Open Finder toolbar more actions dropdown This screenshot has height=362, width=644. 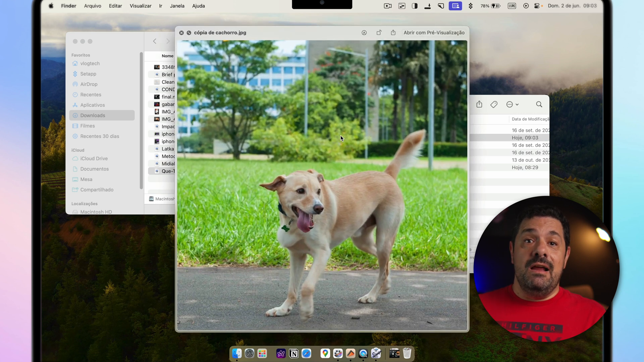click(x=512, y=105)
